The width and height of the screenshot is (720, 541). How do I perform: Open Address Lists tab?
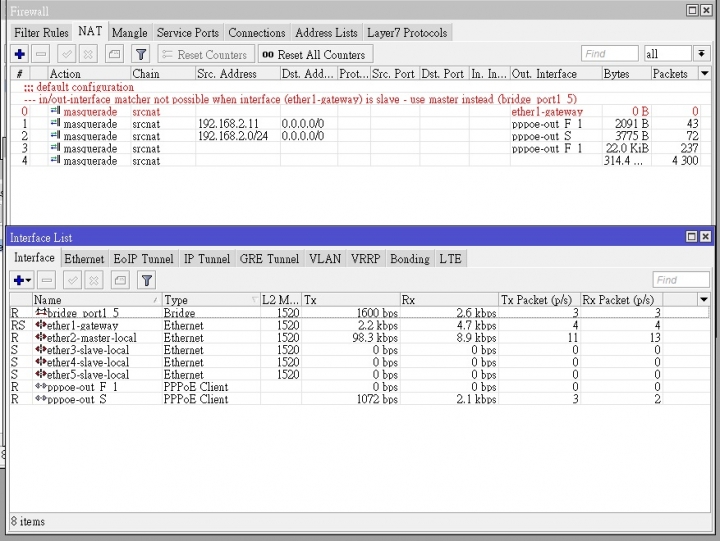coord(326,33)
